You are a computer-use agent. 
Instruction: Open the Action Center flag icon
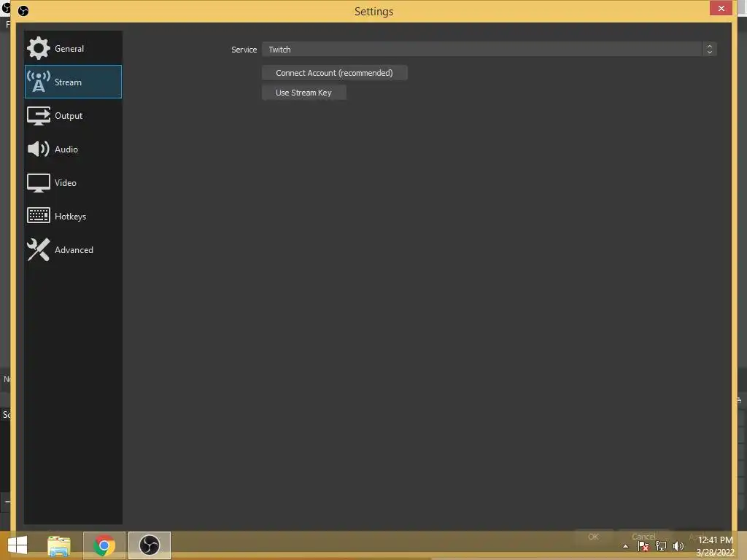[643, 546]
